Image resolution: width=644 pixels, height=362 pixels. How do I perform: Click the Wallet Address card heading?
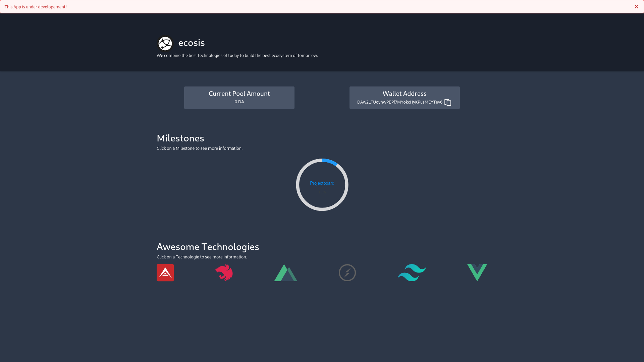[405, 94]
